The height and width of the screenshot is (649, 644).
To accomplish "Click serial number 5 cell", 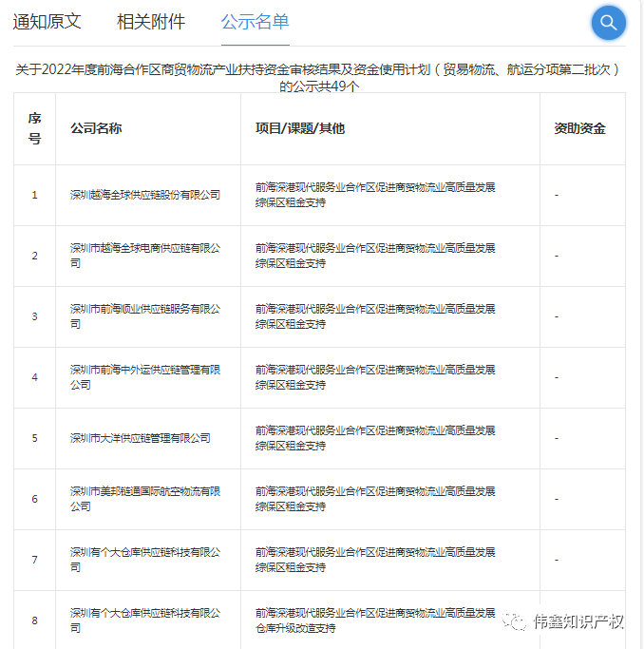I will 35,438.
